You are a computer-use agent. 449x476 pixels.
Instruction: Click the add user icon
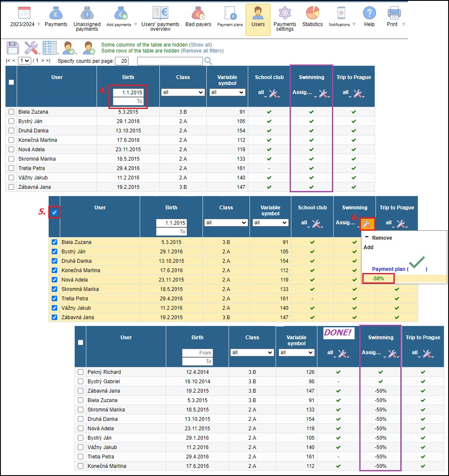pyautogui.click(x=88, y=48)
